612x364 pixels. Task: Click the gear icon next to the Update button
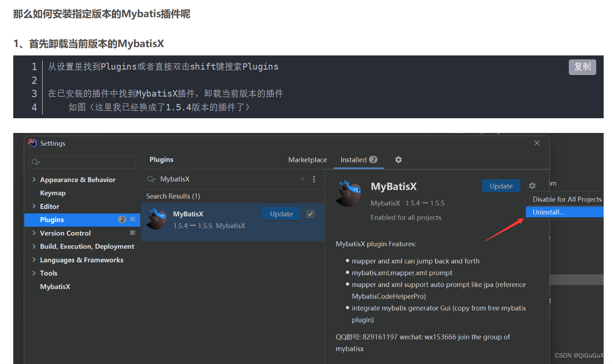[x=532, y=186]
